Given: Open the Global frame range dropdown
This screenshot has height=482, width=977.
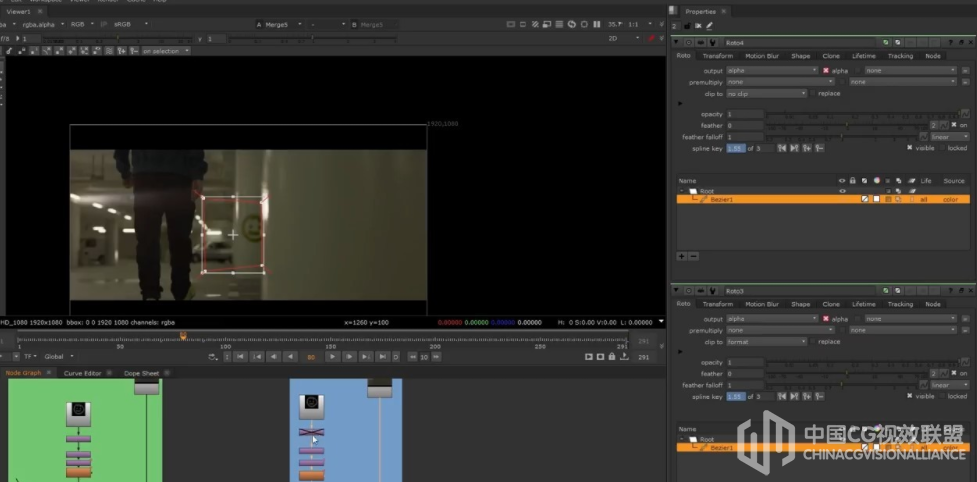Looking at the screenshot, I should 59,357.
